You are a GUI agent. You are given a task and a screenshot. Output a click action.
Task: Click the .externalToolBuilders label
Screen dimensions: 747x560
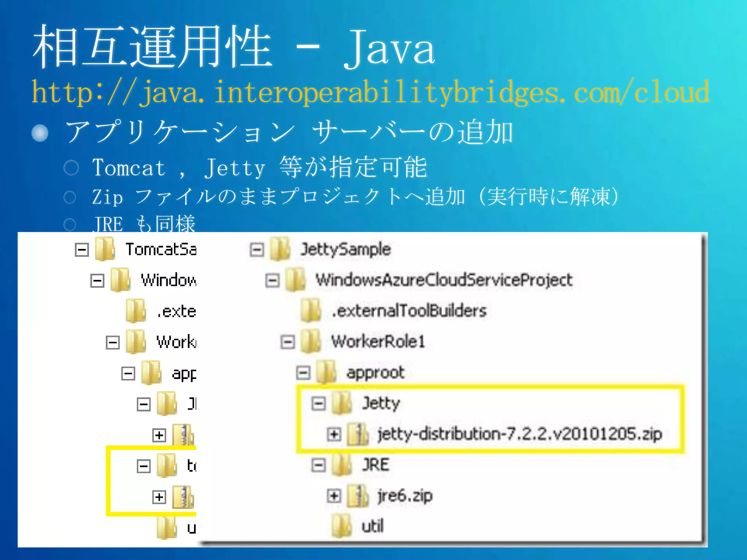[x=409, y=311]
